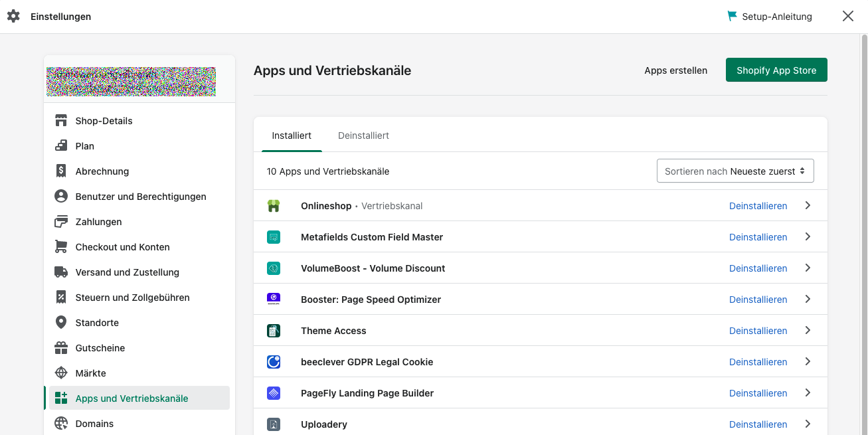The width and height of the screenshot is (868, 435).
Task: Go to Zahlungen in the sidebar
Action: 98,222
